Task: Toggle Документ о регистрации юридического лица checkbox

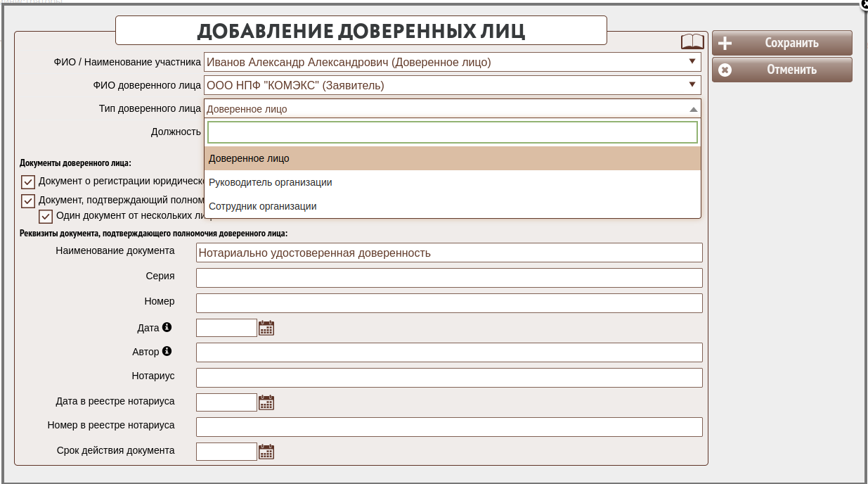Action: (28, 182)
